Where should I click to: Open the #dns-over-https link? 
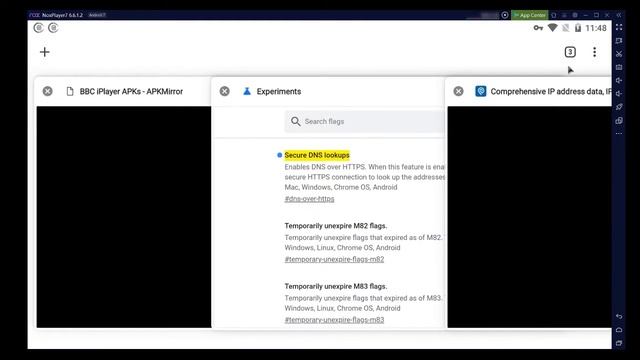(309, 199)
